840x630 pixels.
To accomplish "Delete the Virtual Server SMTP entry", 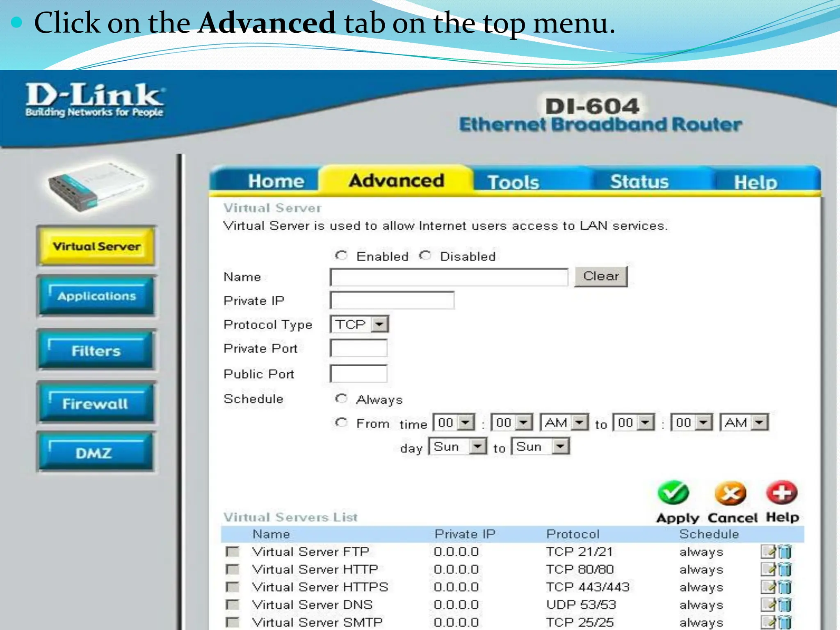I will pyautogui.click(x=785, y=622).
